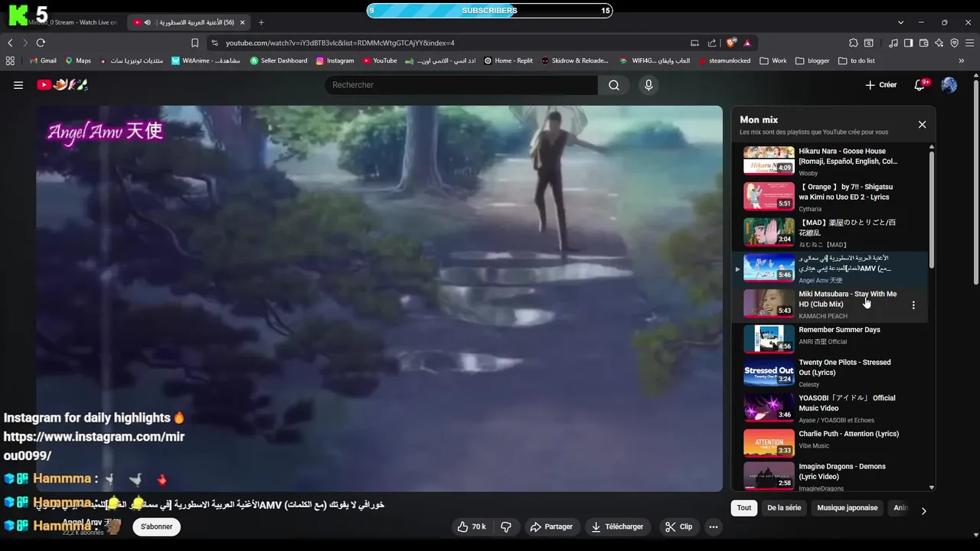Share this page icon in address bar
This screenshot has width=980, height=551.
click(712, 43)
